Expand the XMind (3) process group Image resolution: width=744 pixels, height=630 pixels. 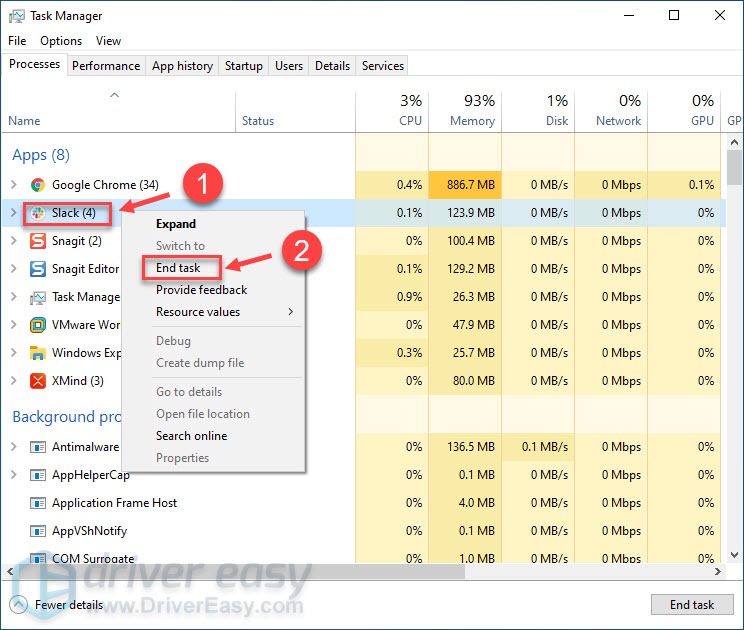coord(14,380)
